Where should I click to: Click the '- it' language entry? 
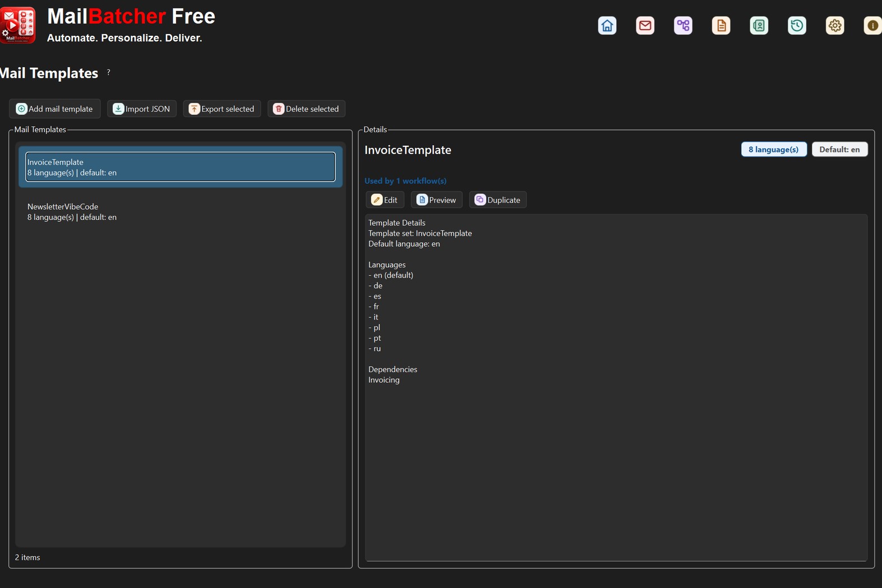click(373, 317)
